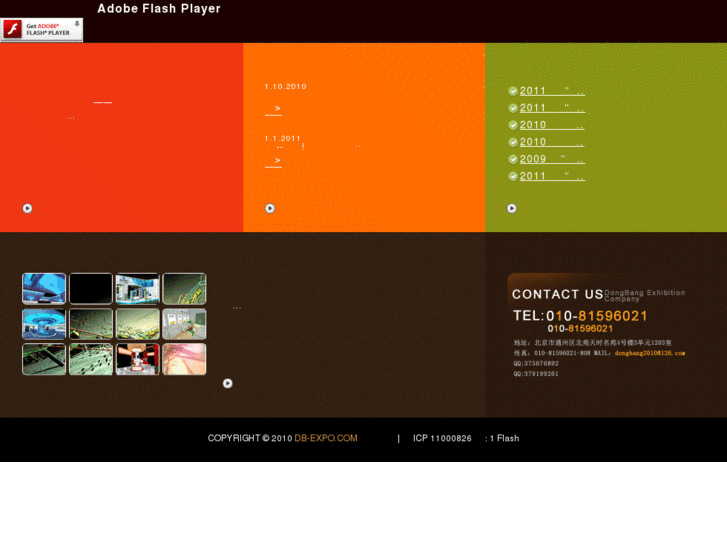Click the COPYRIGHT © 2010 footer text

(250, 438)
